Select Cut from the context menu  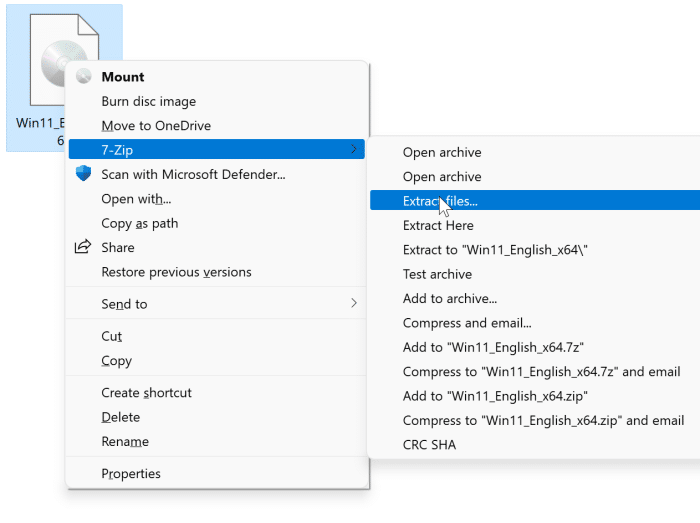[217, 336]
